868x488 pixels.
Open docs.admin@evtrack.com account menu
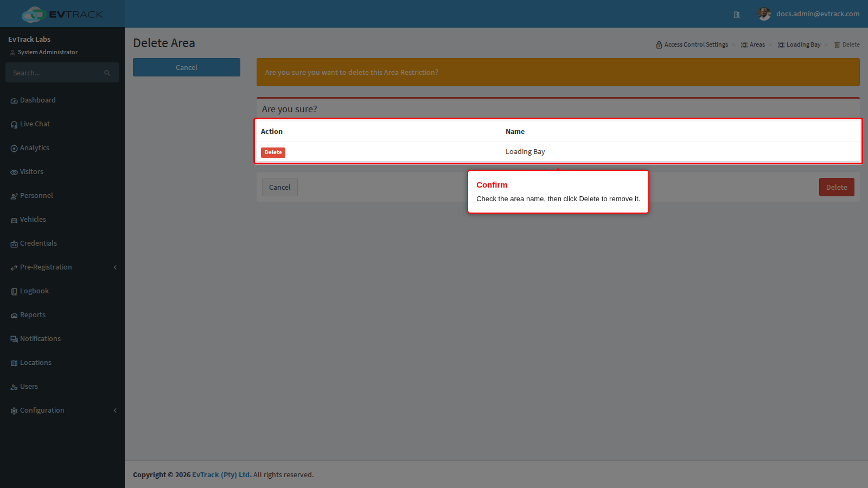pyautogui.click(x=818, y=14)
